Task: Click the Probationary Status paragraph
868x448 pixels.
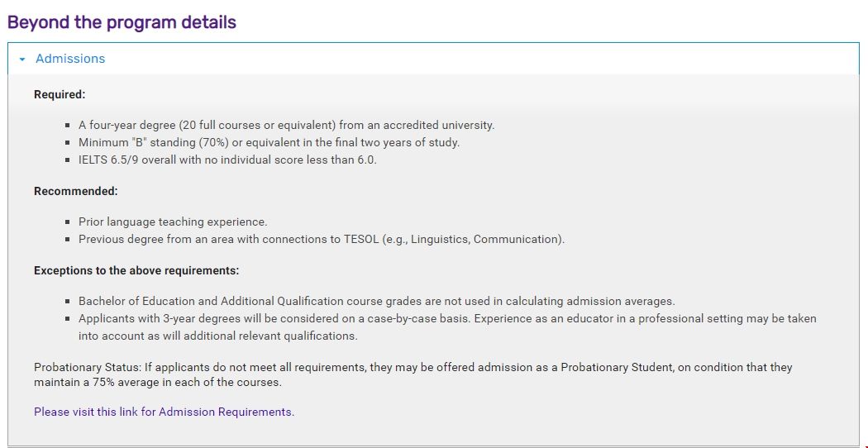Action: (413, 374)
